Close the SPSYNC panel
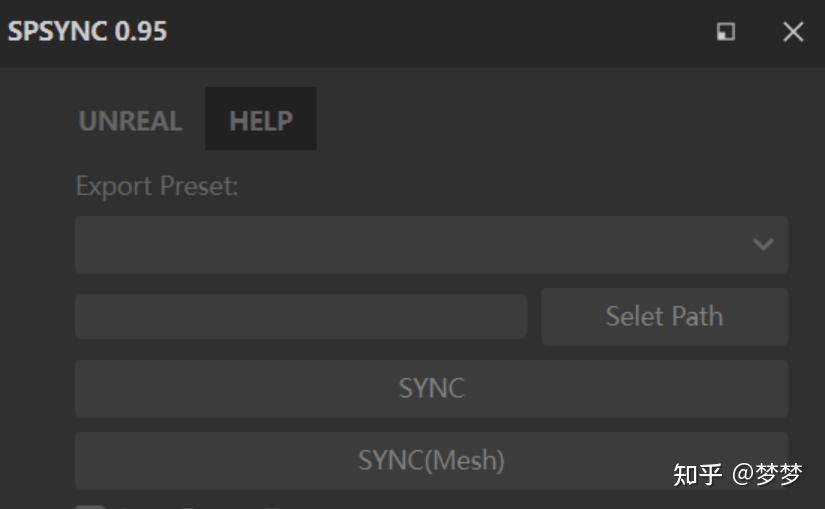The height and width of the screenshot is (509, 825). point(793,32)
